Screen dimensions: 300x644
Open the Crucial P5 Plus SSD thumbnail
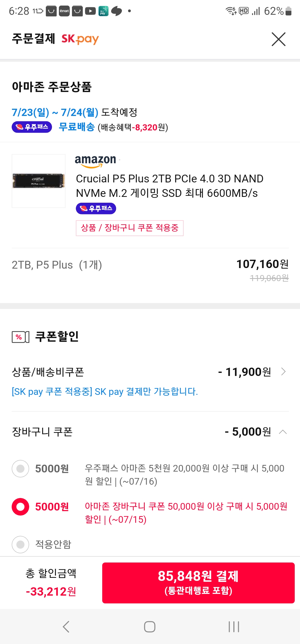tap(39, 181)
